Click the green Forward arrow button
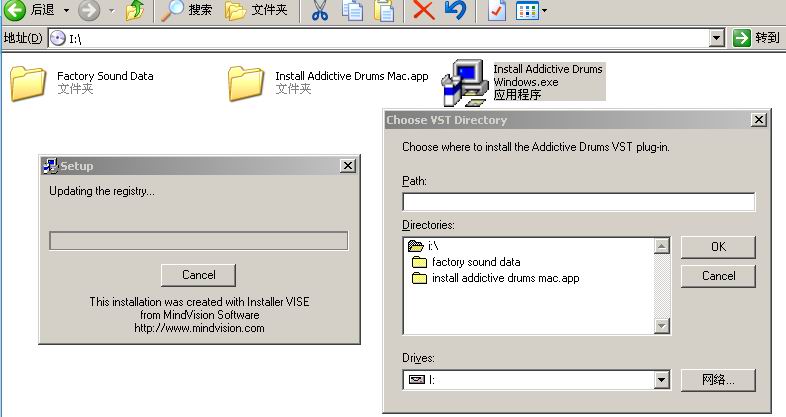Screen dimensions: 786x417 click(89, 10)
